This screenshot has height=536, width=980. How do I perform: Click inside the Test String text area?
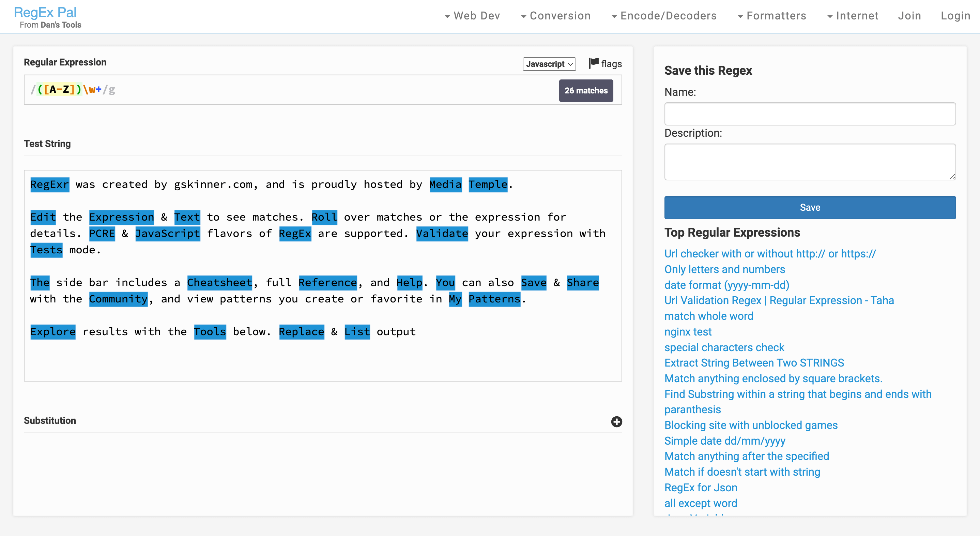[323, 275]
